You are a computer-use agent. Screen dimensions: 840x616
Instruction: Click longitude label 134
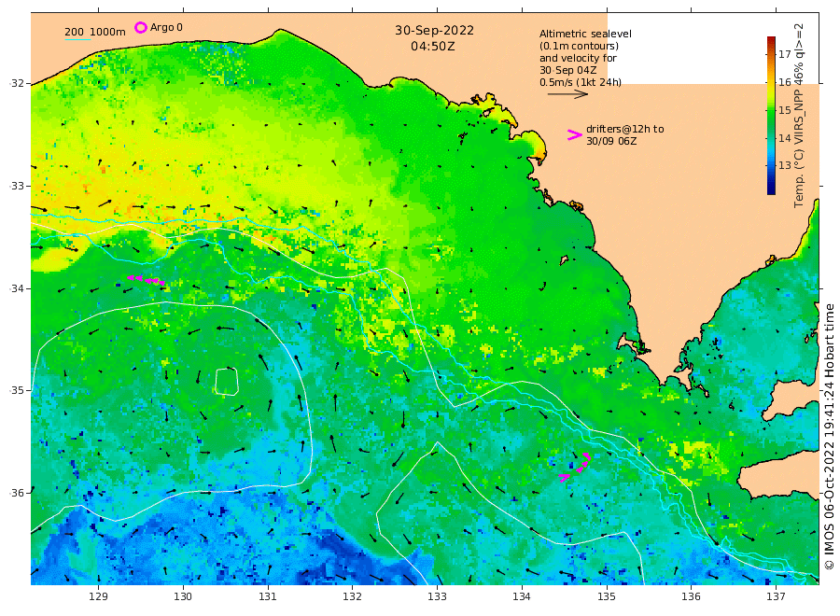[x=522, y=596]
